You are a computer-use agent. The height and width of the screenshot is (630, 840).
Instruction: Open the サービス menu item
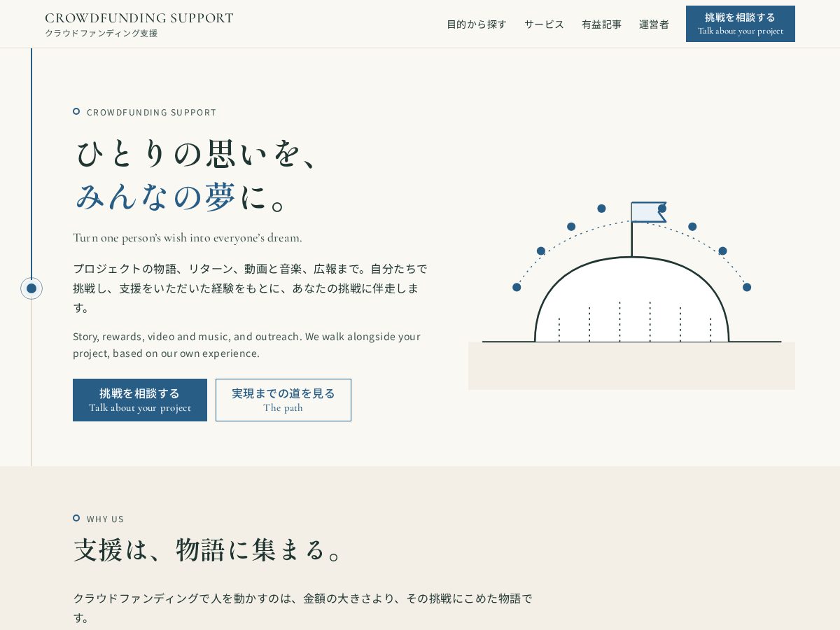(544, 24)
